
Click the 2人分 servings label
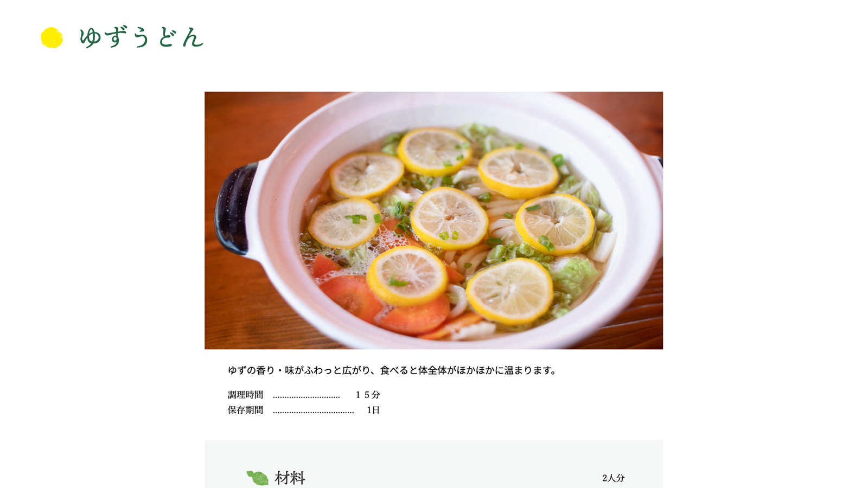click(613, 478)
